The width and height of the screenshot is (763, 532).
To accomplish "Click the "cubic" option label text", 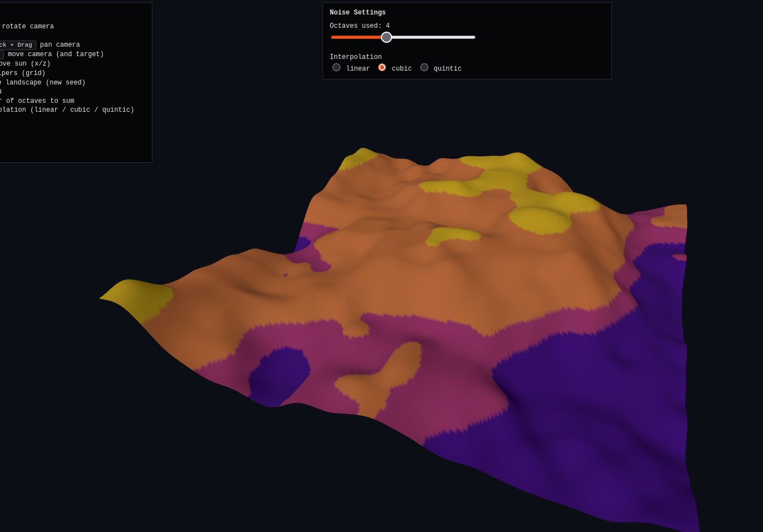I will pyautogui.click(x=402, y=69).
